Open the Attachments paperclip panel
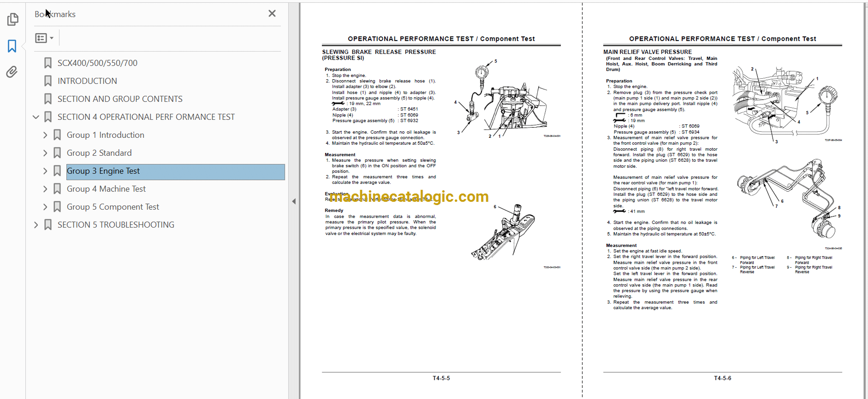Image resolution: width=868 pixels, height=399 pixels. point(12,72)
